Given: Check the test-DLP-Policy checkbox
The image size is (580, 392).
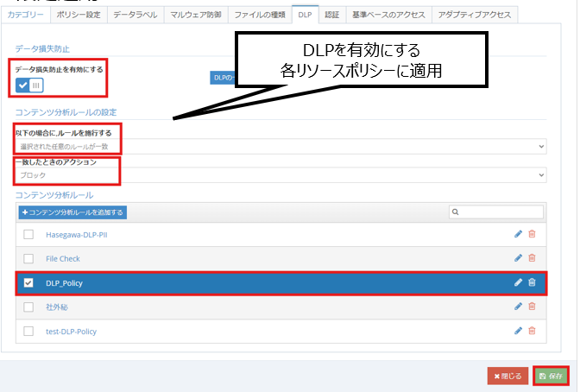Looking at the screenshot, I should [x=28, y=331].
